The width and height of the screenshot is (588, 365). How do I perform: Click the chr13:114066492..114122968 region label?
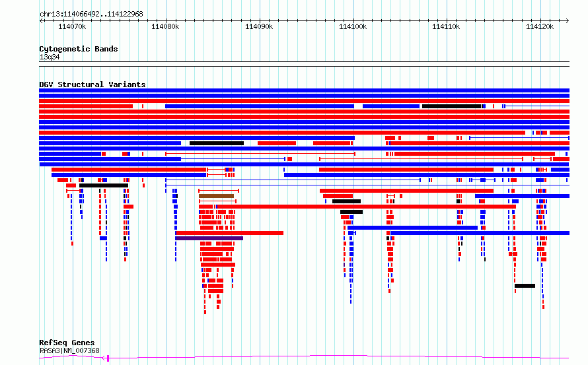(91, 14)
